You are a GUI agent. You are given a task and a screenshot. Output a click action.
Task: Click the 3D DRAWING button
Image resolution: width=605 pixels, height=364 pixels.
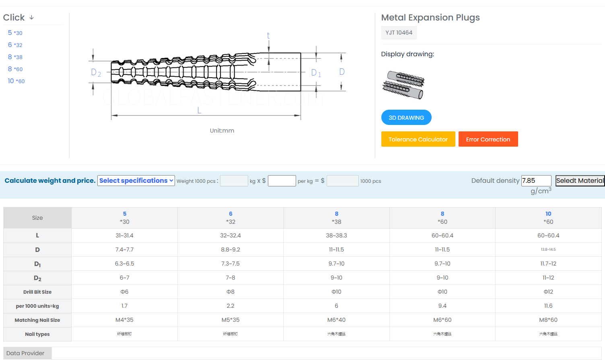pyautogui.click(x=406, y=117)
